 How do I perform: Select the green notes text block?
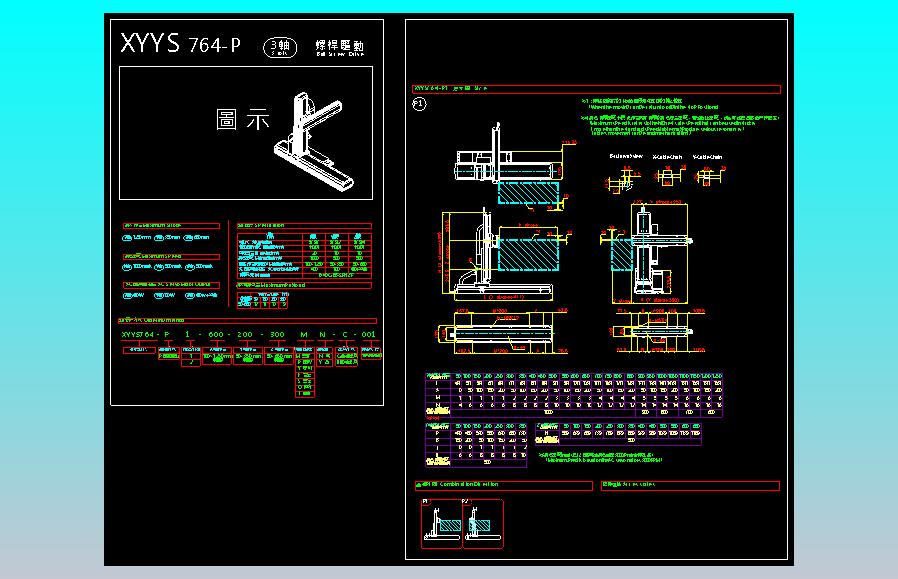point(680,118)
